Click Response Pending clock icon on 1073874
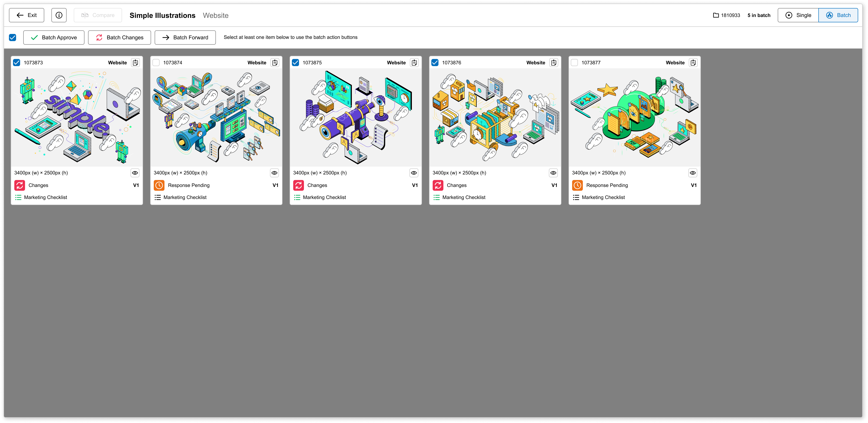The height and width of the screenshot is (423, 868). pyautogui.click(x=159, y=185)
